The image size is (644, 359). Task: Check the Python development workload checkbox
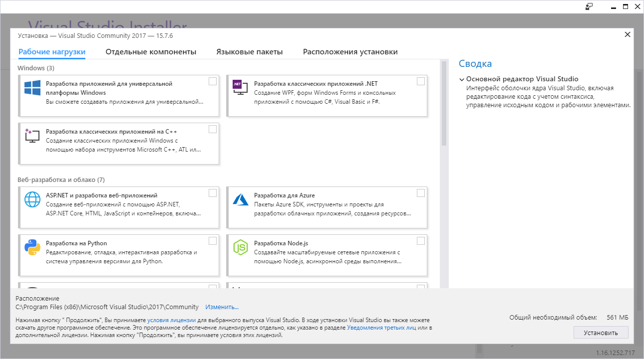click(213, 241)
